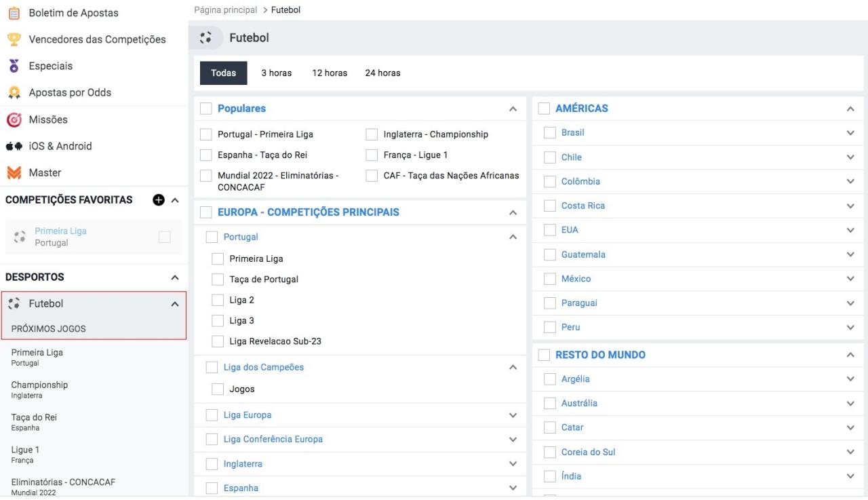Click the Apostas por Odds icon
The image size is (868, 500).
pyautogui.click(x=14, y=93)
